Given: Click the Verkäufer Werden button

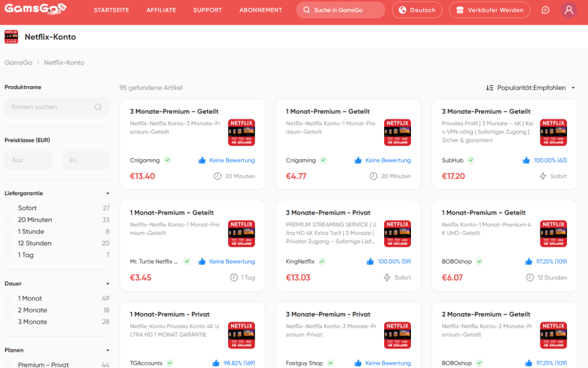Looking at the screenshot, I should pos(490,10).
